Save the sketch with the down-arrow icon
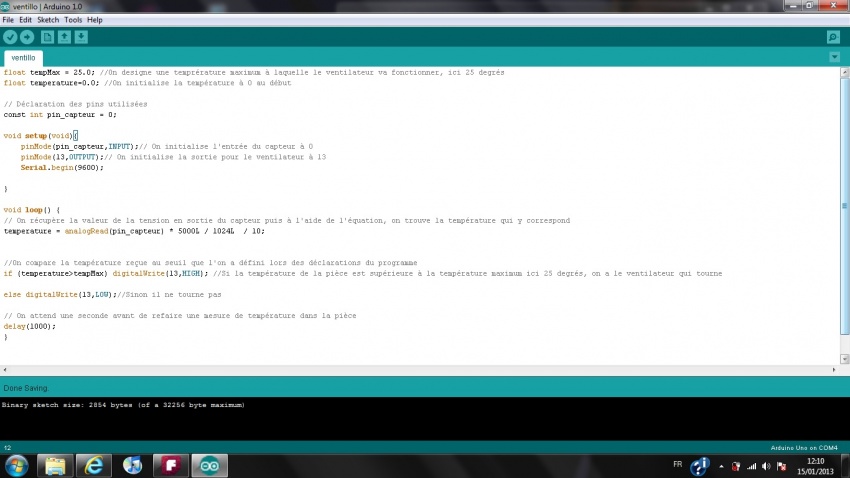850x478 pixels. 81,37
